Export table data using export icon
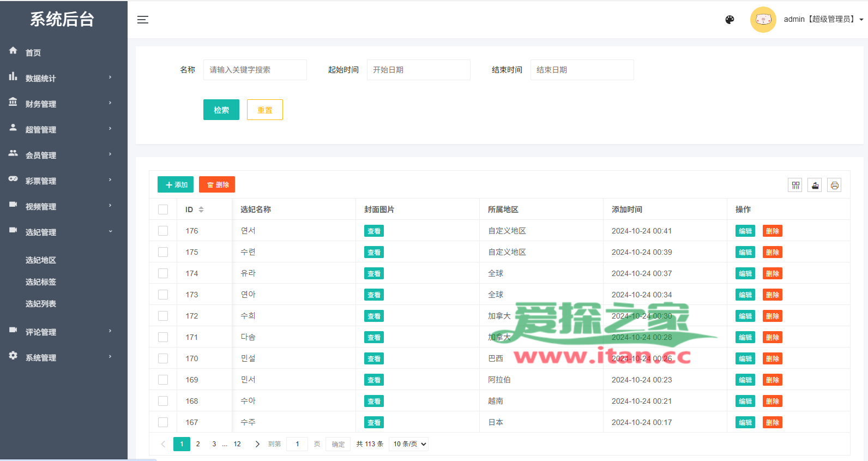This screenshot has height=461, width=868. (815, 185)
